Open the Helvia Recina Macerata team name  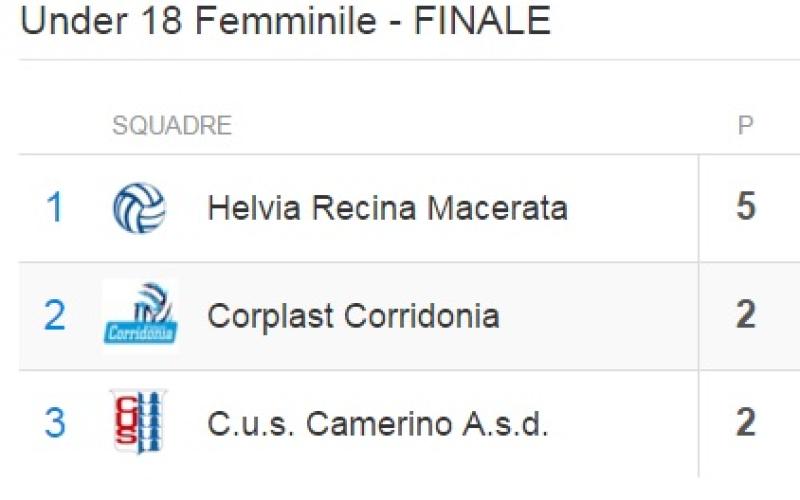click(387, 208)
